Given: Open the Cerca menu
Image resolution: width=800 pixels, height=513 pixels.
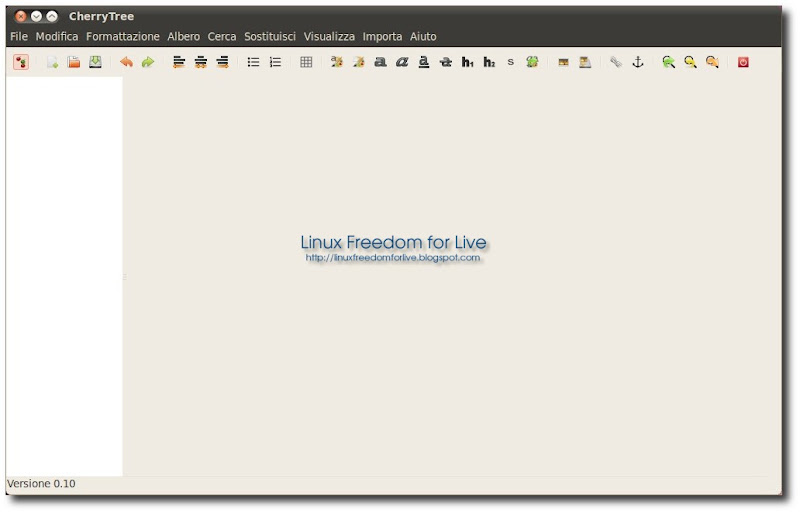Looking at the screenshot, I should pyautogui.click(x=222, y=37).
